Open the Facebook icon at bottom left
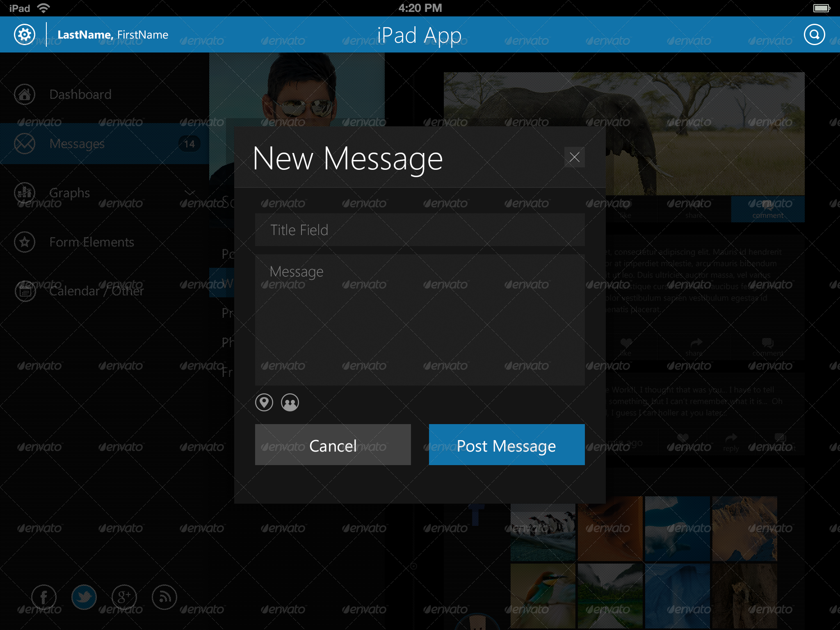Viewport: 840px width, 630px height. click(44, 598)
